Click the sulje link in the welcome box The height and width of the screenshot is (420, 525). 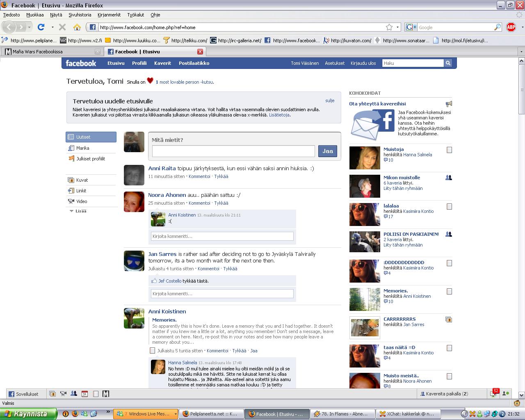click(x=330, y=100)
